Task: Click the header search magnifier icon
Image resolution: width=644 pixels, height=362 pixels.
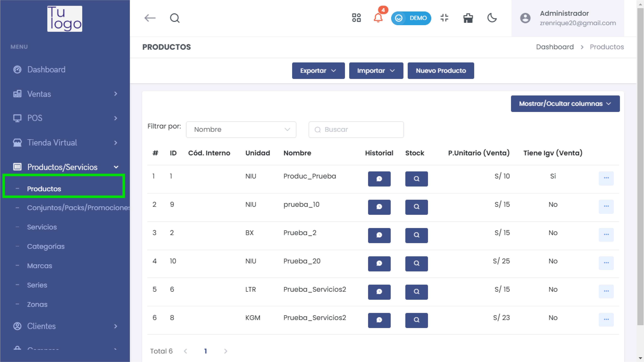Action: pos(175,18)
